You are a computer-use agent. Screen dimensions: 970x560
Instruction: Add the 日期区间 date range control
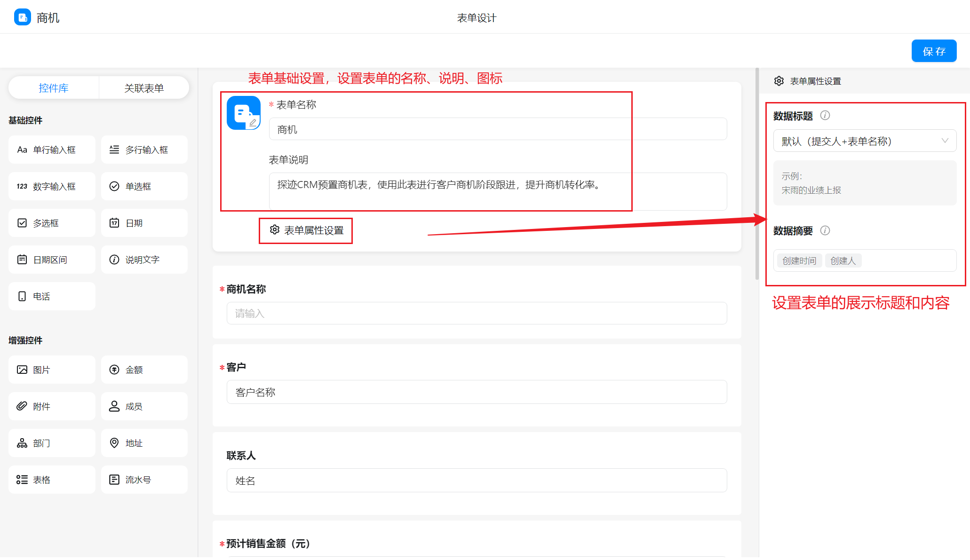click(52, 260)
